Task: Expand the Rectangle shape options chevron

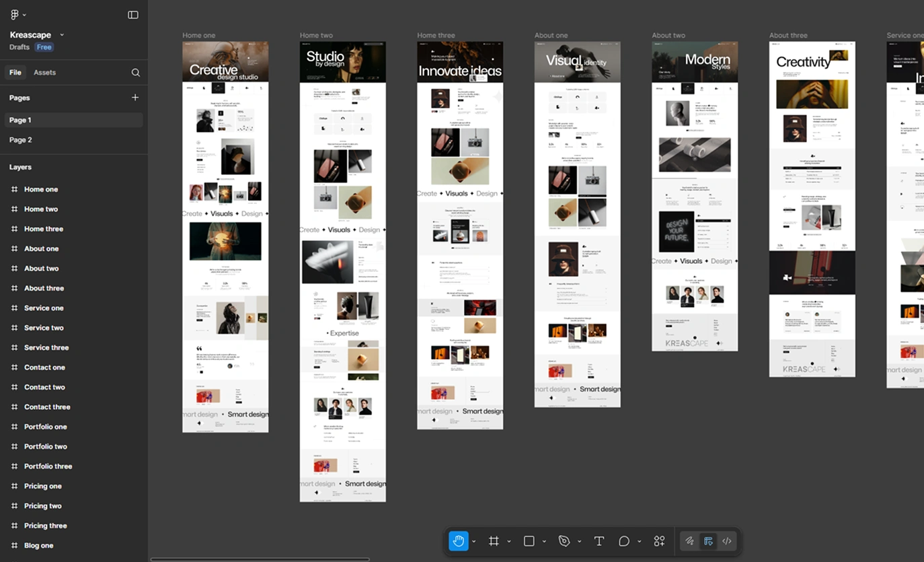Action: 544,541
